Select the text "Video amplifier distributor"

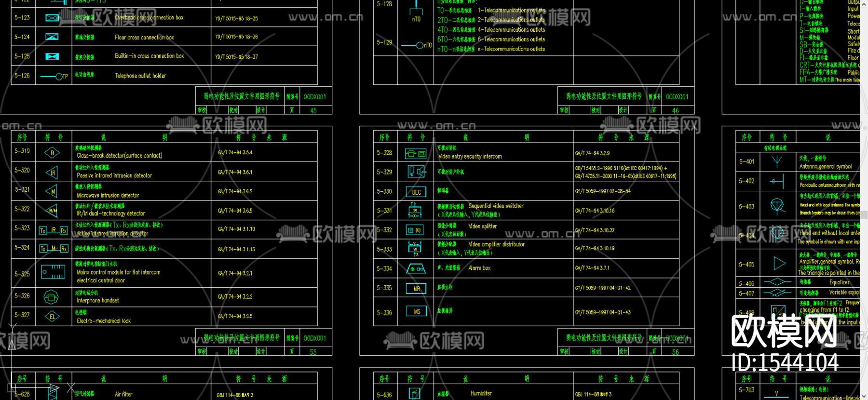coord(497,244)
